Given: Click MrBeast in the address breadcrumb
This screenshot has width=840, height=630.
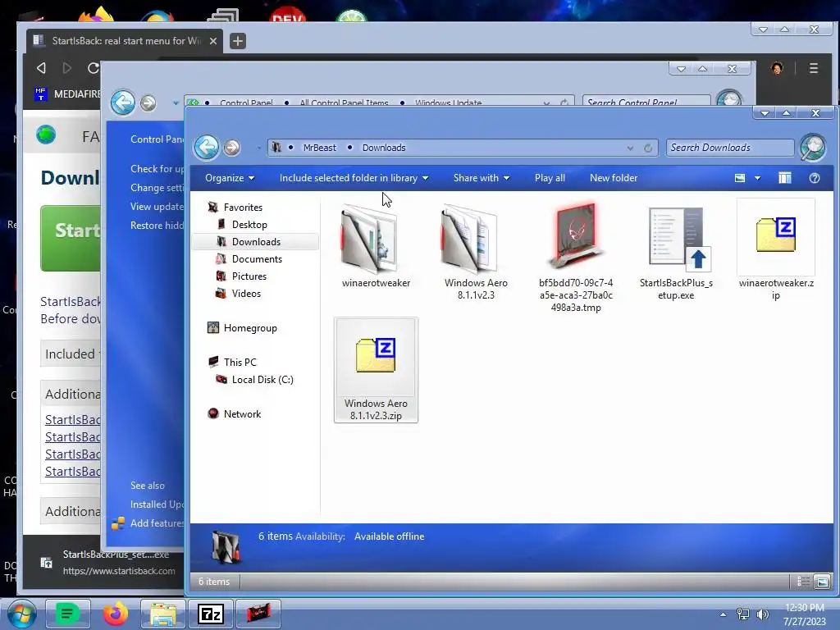Looking at the screenshot, I should pyautogui.click(x=319, y=148).
